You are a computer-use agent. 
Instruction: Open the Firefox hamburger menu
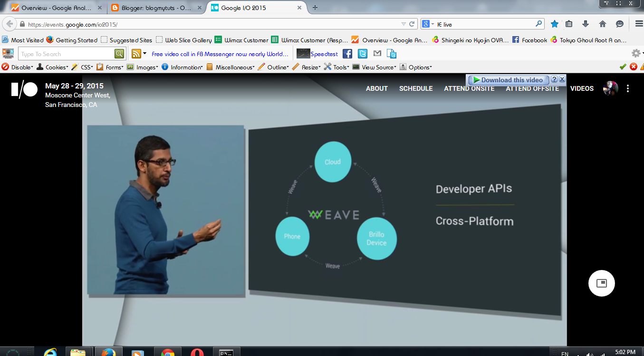click(639, 24)
